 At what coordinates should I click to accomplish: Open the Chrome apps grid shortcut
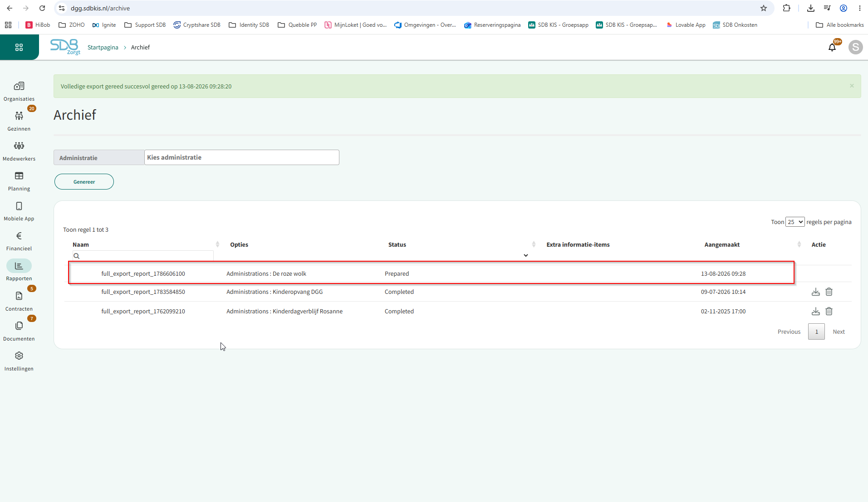tap(8, 25)
